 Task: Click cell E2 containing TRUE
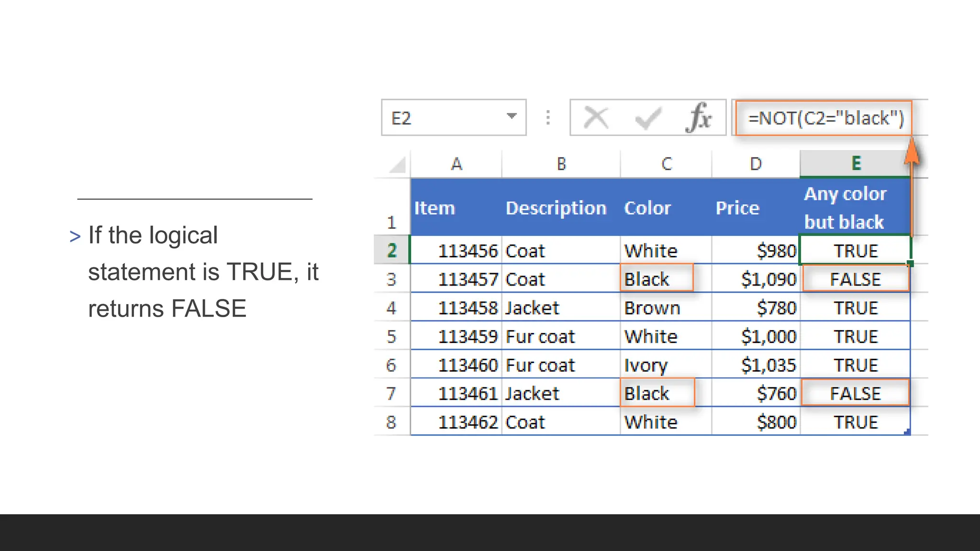point(855,250)
